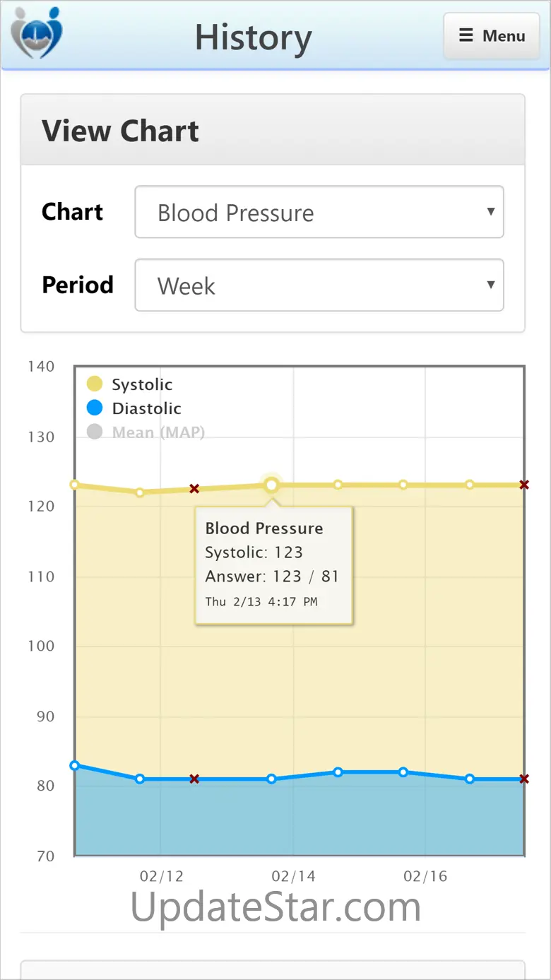Enable the Mean (MAP) series
Viewport: 551px width, 980px height.
point(158,432)
